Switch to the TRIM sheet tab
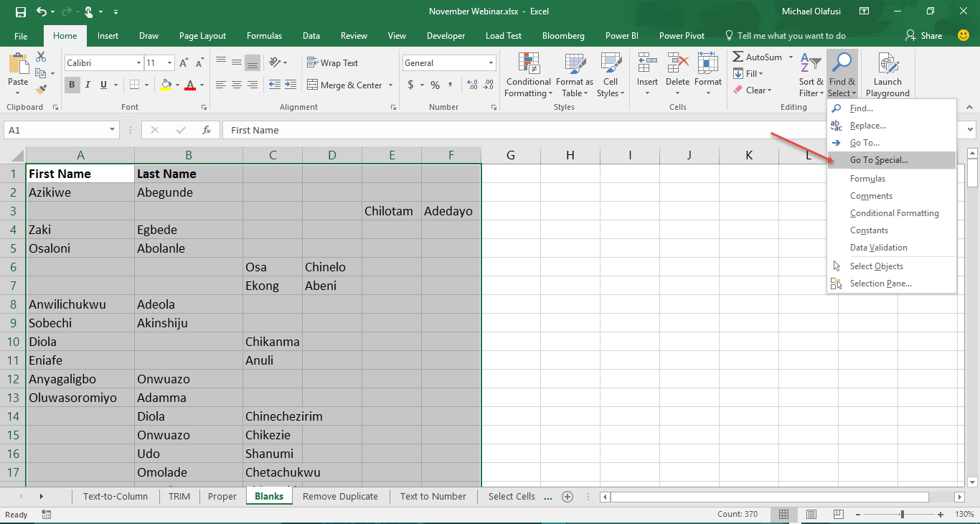 point(179,496)
